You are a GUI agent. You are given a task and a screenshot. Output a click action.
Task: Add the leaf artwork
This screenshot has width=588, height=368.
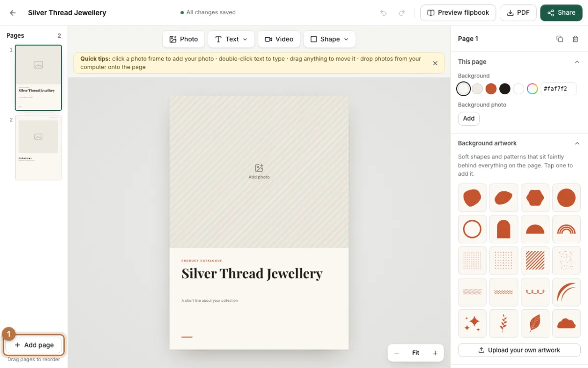(535, 323)
